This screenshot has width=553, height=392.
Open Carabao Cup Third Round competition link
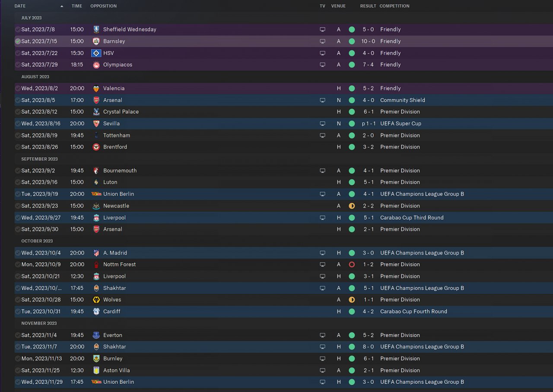[412, 218]
